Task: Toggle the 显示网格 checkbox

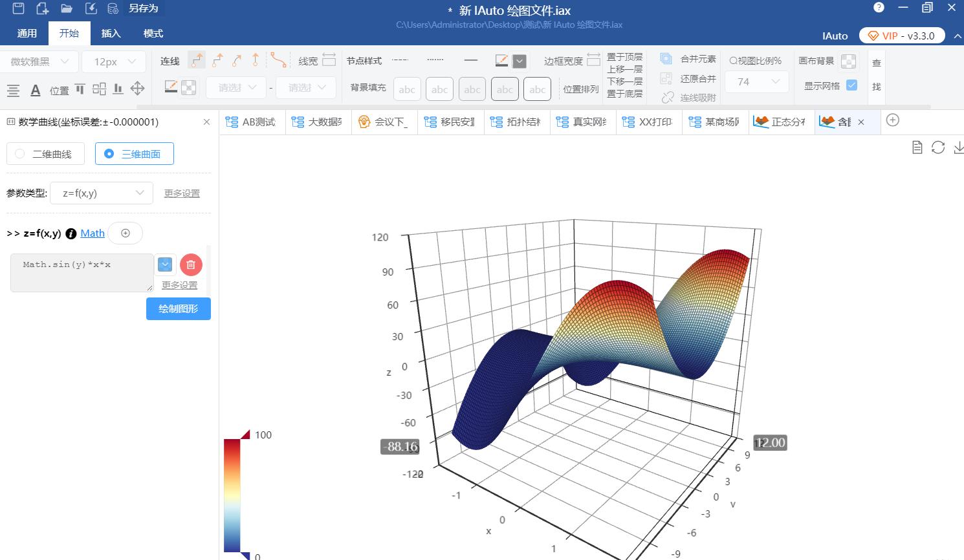Action: coord(852,85)
